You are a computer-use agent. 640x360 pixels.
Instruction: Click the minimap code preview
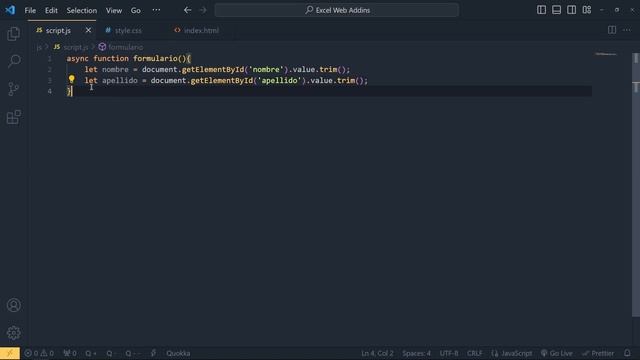606,54
